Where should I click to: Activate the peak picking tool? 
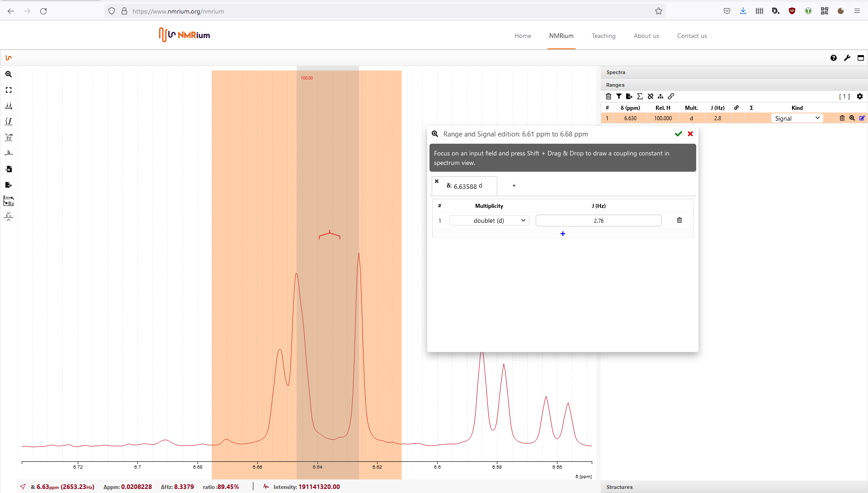[x=9, y=106]
